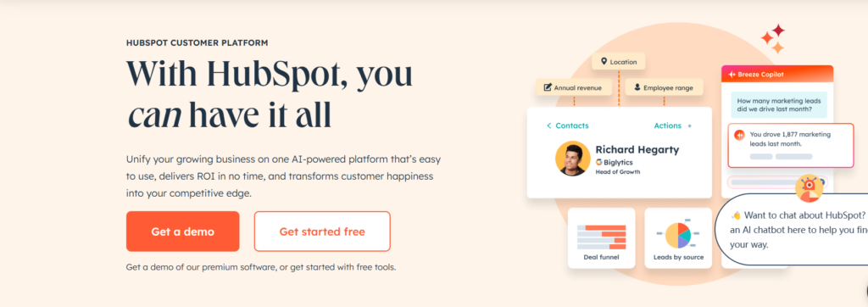868x307 pixels.
Task: Open the Deal funnel chart card
Action: pos(601,237)
